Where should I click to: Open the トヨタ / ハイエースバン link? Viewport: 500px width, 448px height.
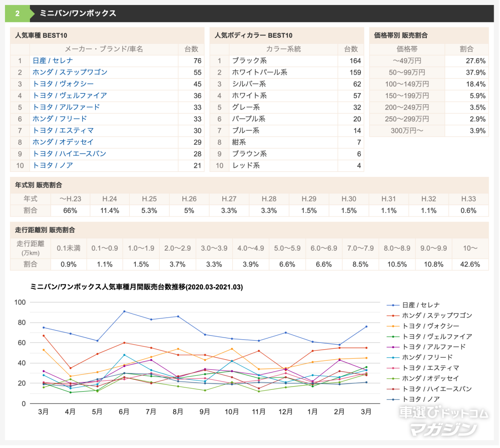[69, 154]
